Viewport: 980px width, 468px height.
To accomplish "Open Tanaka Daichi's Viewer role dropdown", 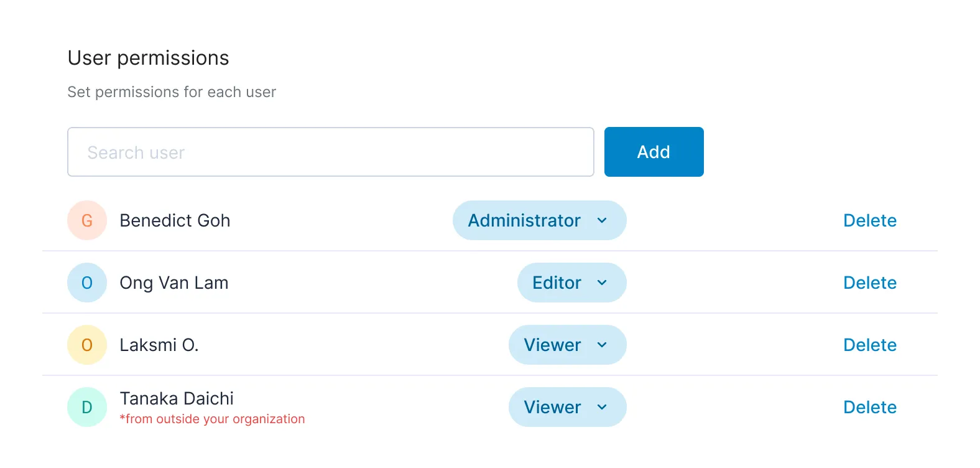I will pos(567,407).
